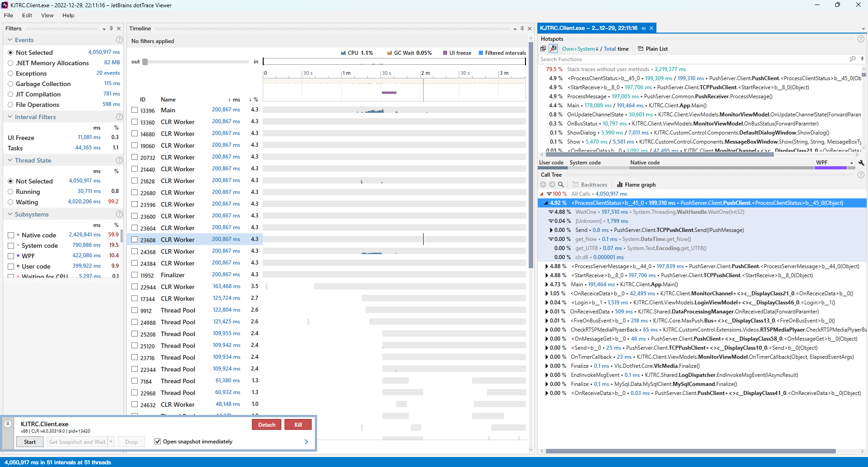Screen dimensions: 868x467
Task: Select File Operations event filter
Action: coord(10,105)
